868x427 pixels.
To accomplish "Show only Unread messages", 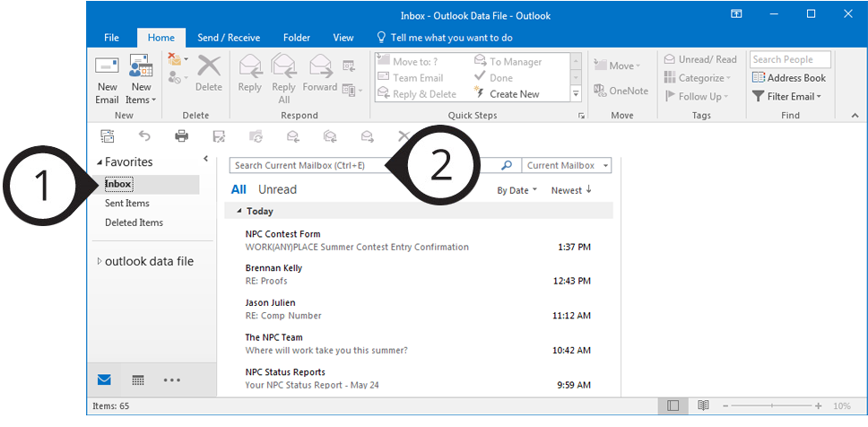I will pyautogui.click(x=277, y=190).
